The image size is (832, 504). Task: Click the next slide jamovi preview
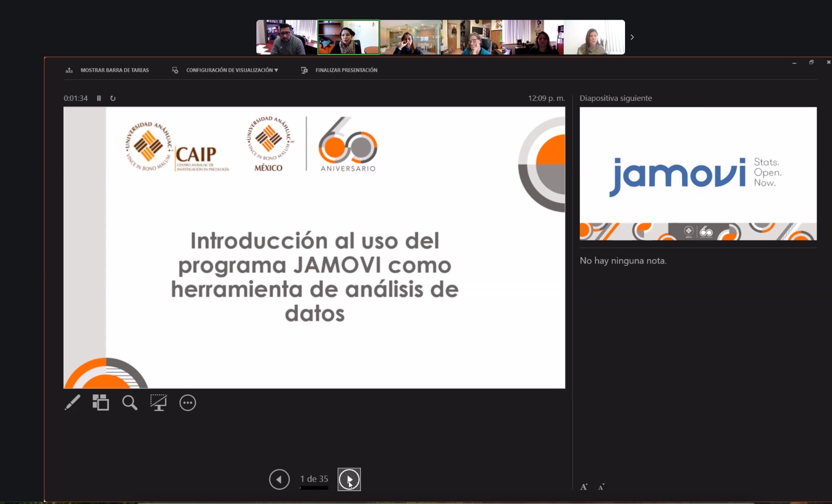[698, 174]
